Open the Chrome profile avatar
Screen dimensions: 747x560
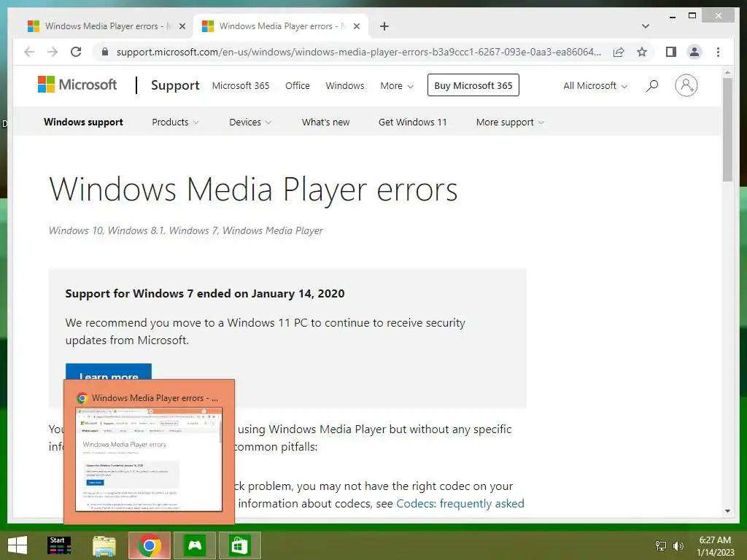click(694, 52)
